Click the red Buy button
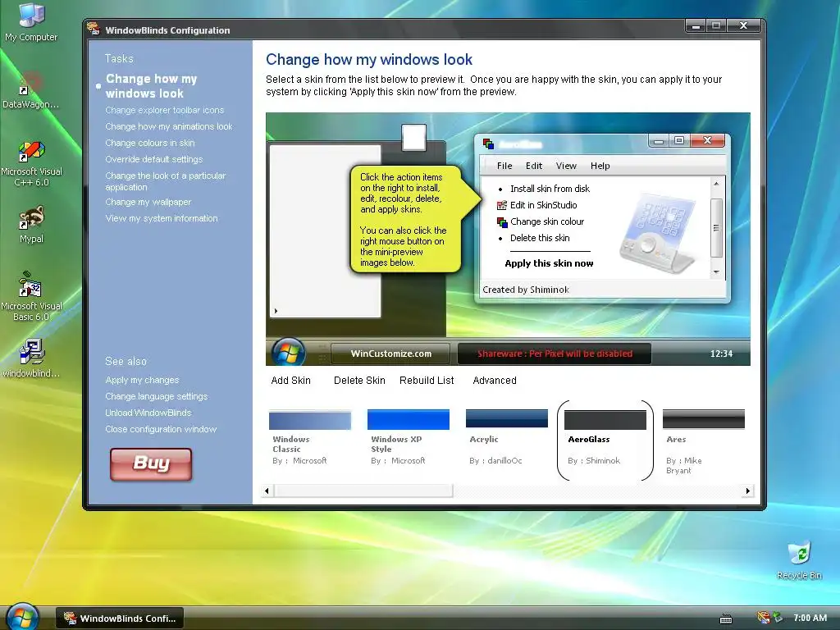 click(x=151, y=464)
